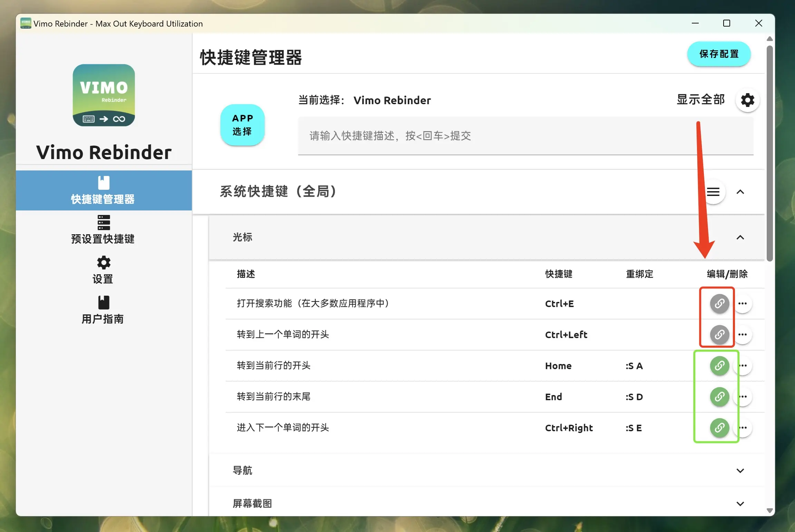Viewport: 795px width, 532px height.
Task: Select the 转到当前行的开头 description
Action: 274,366
